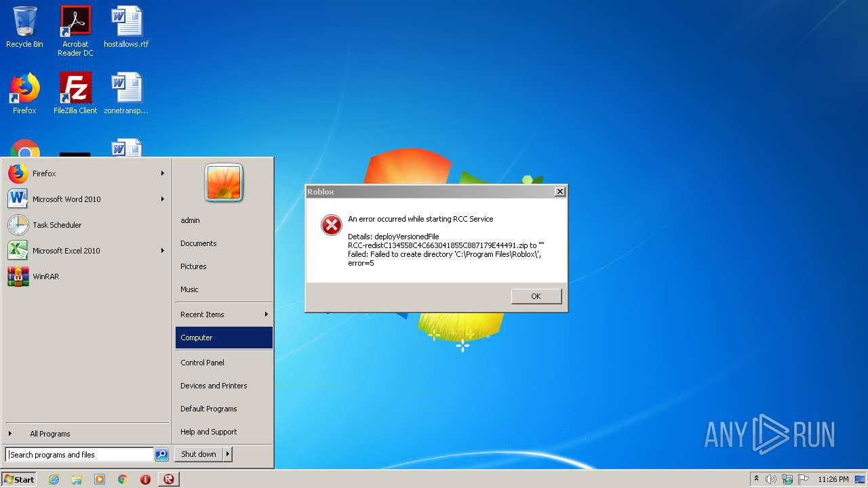
Task: Click the network tray icon
Action: (x=787, y=479)
